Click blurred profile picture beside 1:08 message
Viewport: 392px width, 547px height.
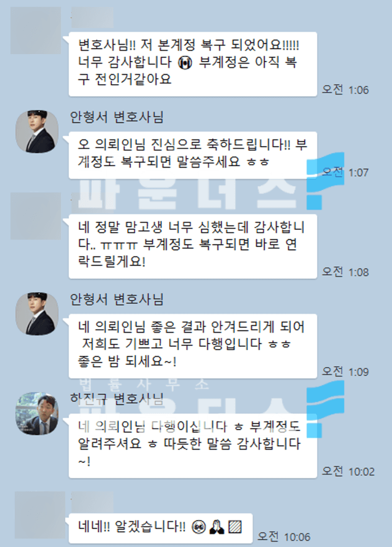[x=36, y=216]
